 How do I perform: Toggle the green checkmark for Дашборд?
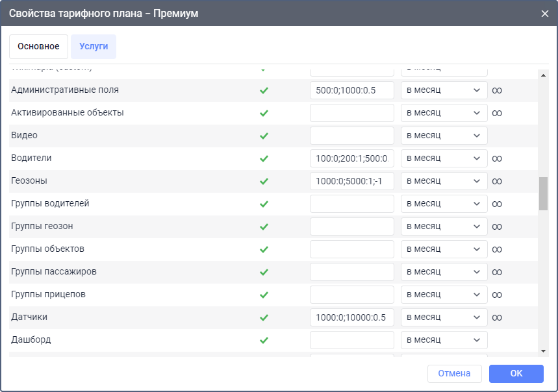[x=264, y=340]
